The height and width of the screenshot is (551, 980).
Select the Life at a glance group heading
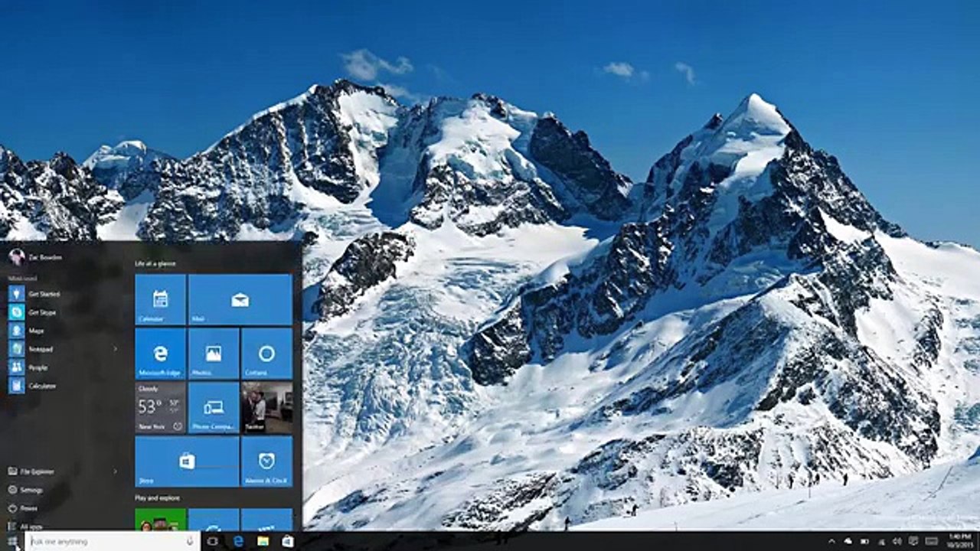coord(155,263)
